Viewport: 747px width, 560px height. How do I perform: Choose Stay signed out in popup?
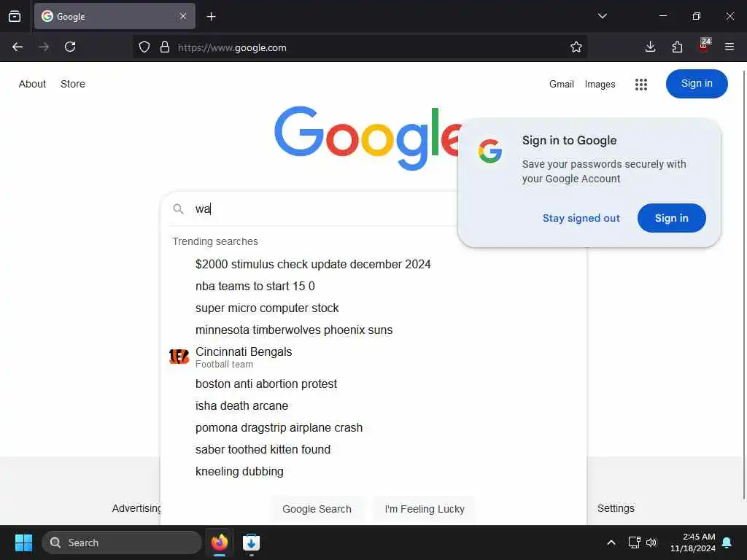tap(581, 218)
